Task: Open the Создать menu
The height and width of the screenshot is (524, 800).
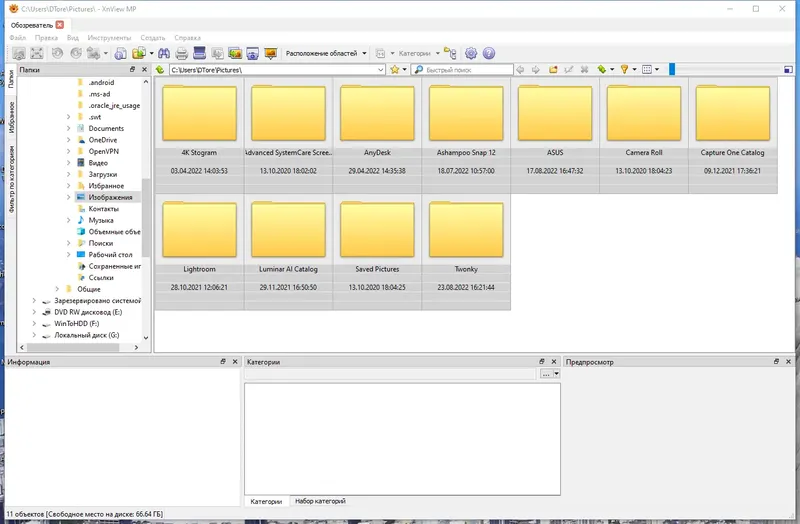Action: tap(153, 38)
